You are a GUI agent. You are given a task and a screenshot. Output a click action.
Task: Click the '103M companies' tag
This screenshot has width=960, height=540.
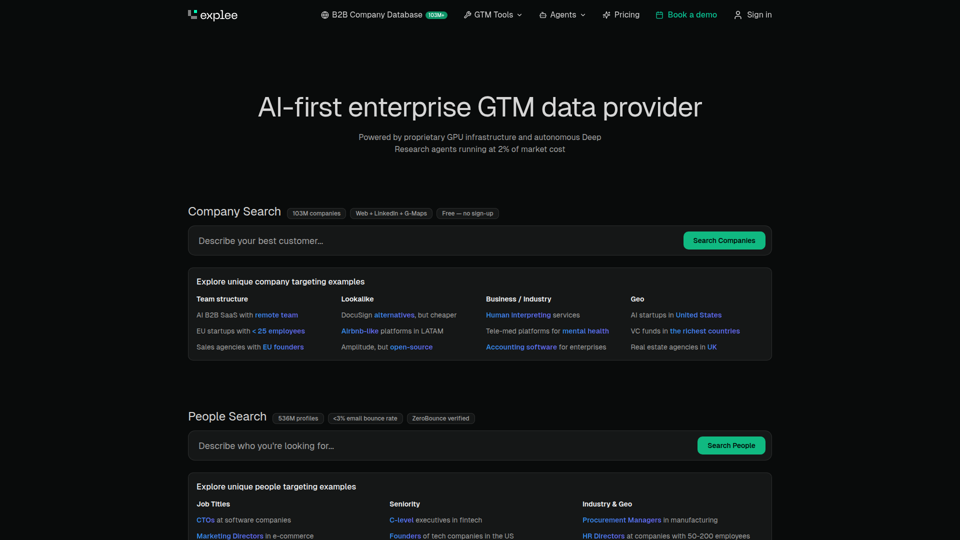tap(317, 214)
